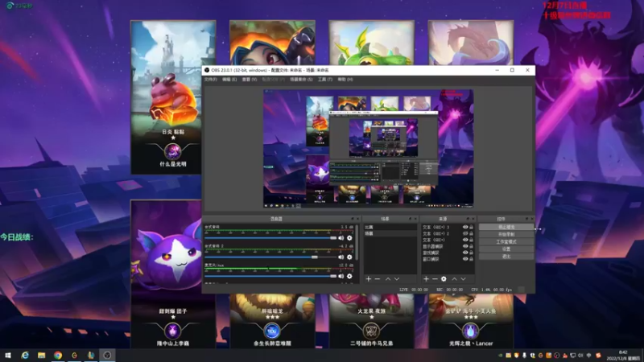This screenshot has height=362, width=644.
Task: Move source up in the sources list
Action: tap(454, 279)
